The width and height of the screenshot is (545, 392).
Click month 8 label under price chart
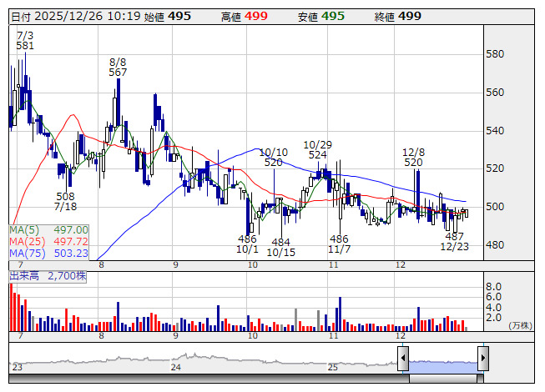pyautogui.click(x=101, y=265)
